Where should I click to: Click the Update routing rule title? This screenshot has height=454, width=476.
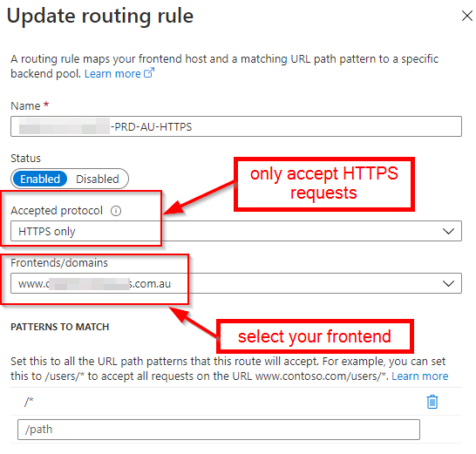pos(100,16)
